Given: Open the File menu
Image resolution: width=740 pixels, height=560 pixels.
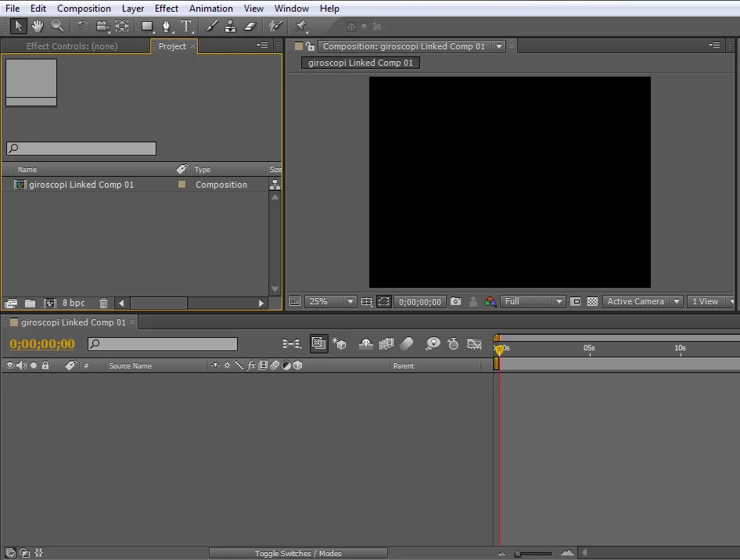Looking at the screenshot, I should [13, 9].
